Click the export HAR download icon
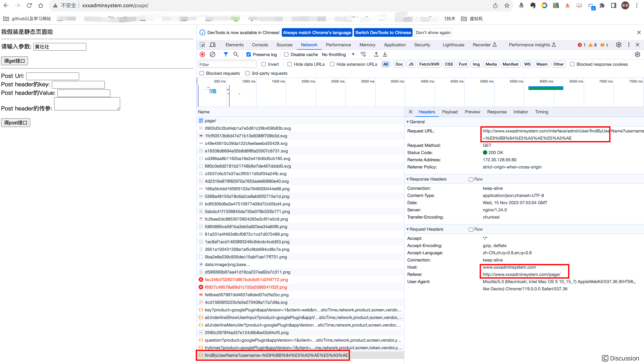This screenshot has width=644, height=364. 385,54
